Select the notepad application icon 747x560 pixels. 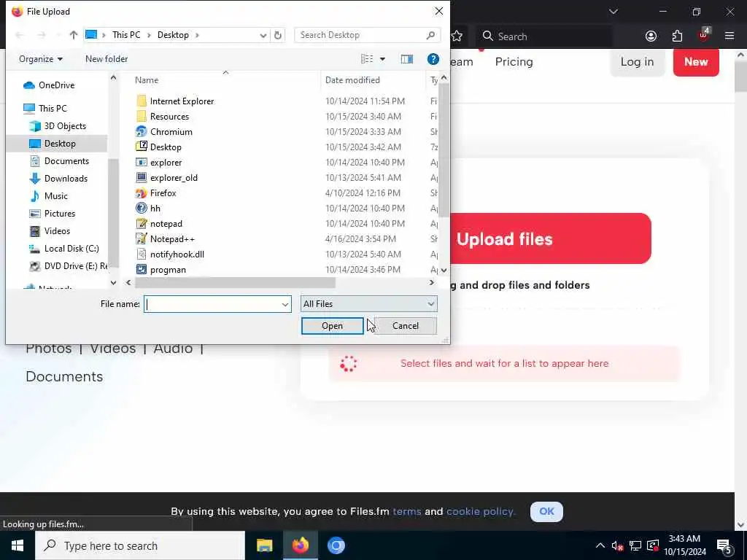pyautogui.click(x=141, y=223)
